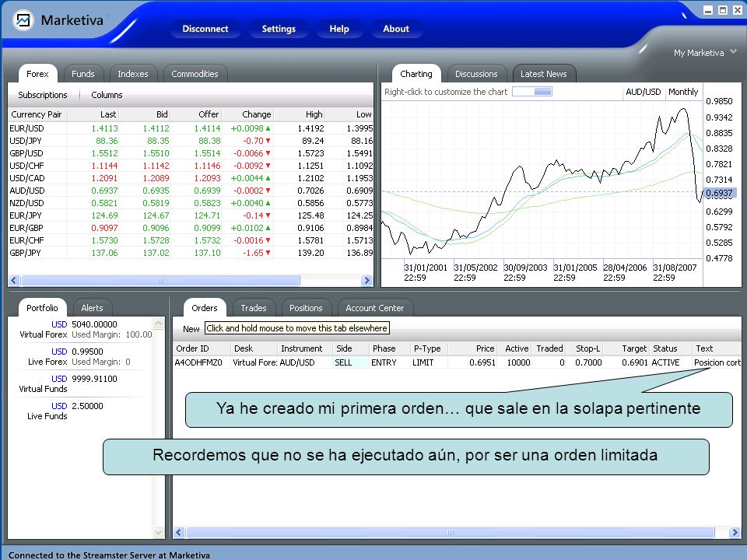Viewport: 747px width, 560px height.
Task: Click the orders panel horizontal scrollbar thumb
Action: [x=451, y=532]
